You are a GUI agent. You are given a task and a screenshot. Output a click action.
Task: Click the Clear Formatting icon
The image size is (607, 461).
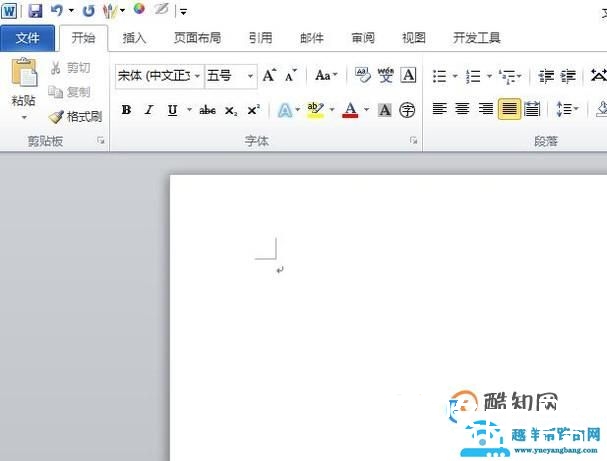tap(363, 75)
